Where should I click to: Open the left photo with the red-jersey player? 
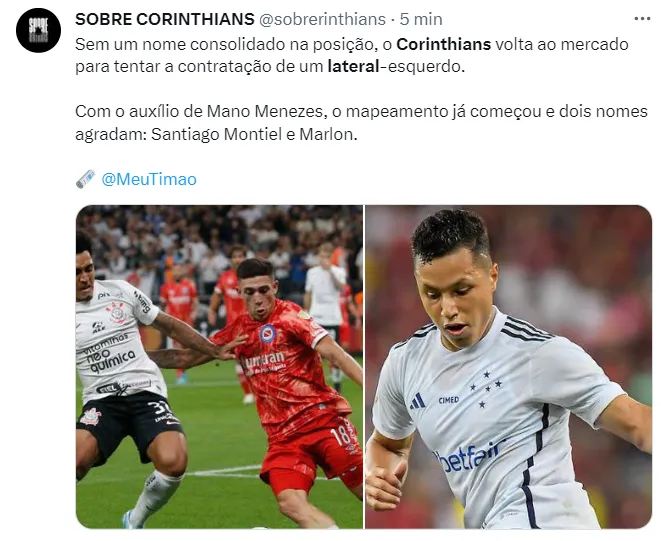click(219, 367)
